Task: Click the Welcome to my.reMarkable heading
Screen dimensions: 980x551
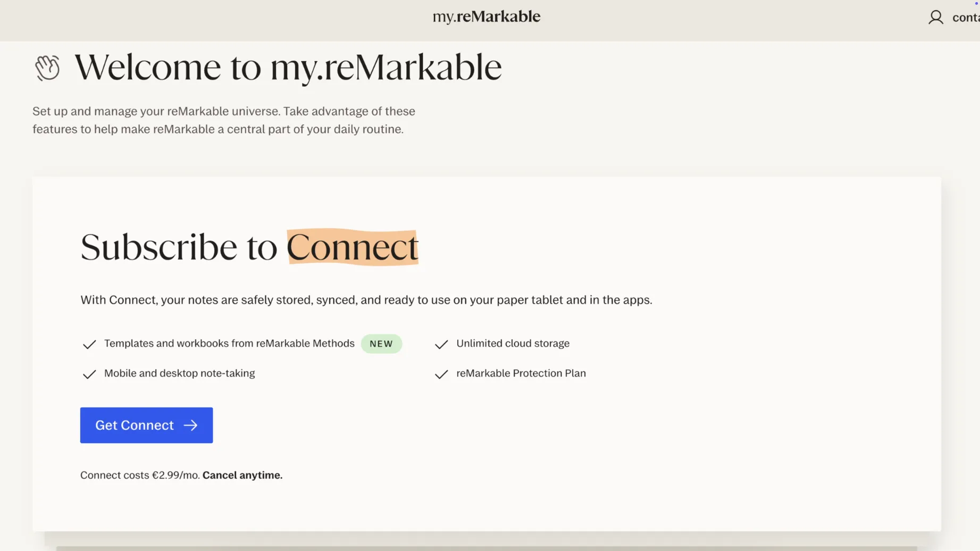Action: pyautogui.click(x=288, y=68)
